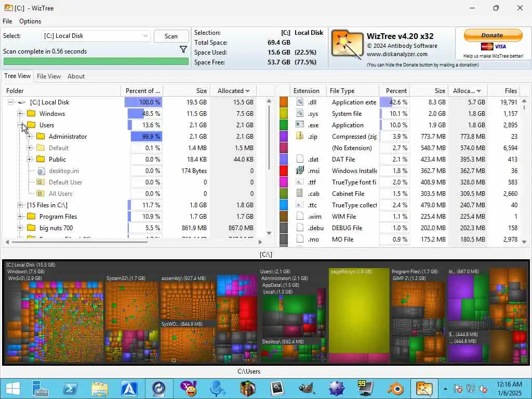Open GIMP from the taskbar
532x399 pixels.
pyautogui.click(x=307, y=389)
